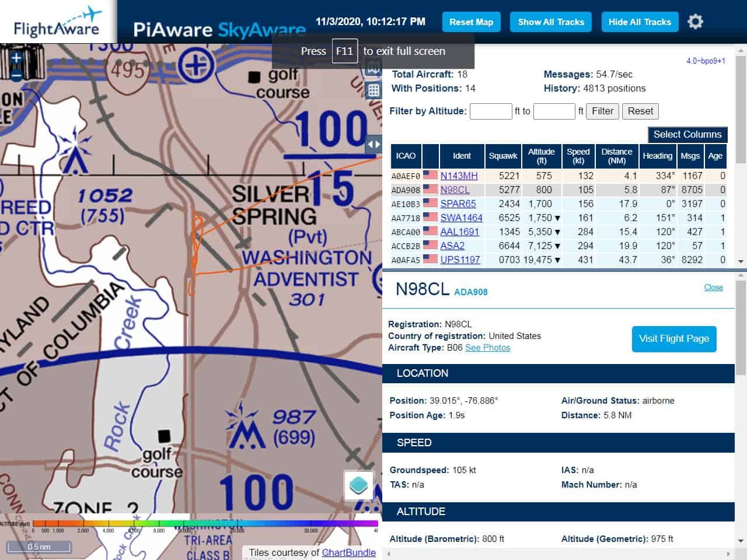The width and height of the screenshot is (747, 560).
Task: Click the altitude color legend bar
Action: [x=205, y=523]
